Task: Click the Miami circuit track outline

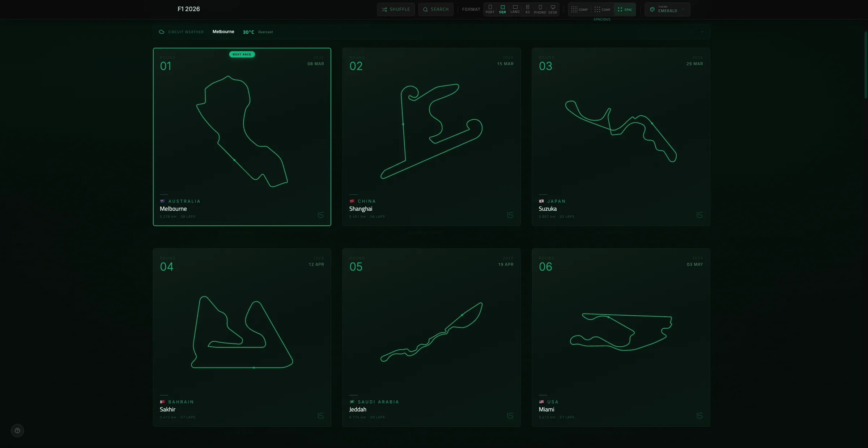Action: click(x=621, y=332)
